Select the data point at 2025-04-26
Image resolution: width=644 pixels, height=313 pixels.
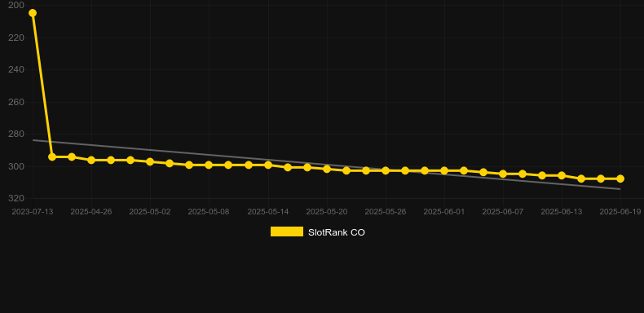click(91, 161)
